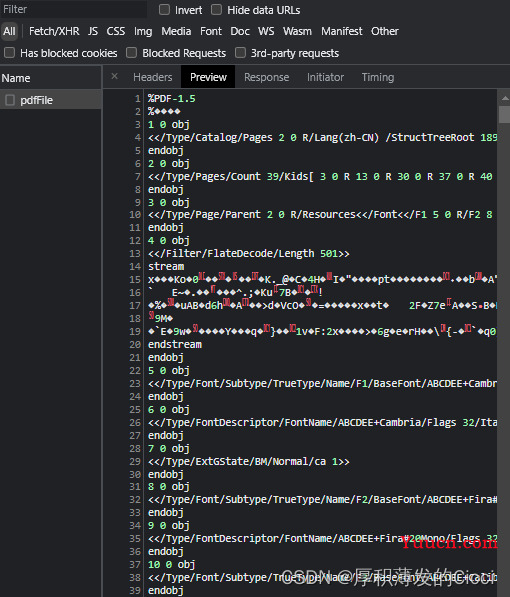Tick the Has blocked cookies checkbox

10,53
